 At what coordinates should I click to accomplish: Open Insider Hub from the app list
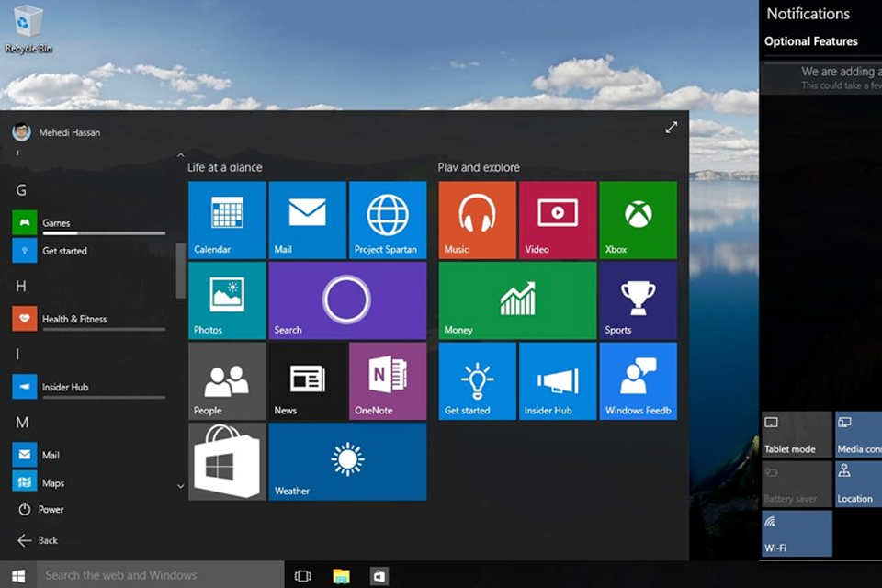89,387
